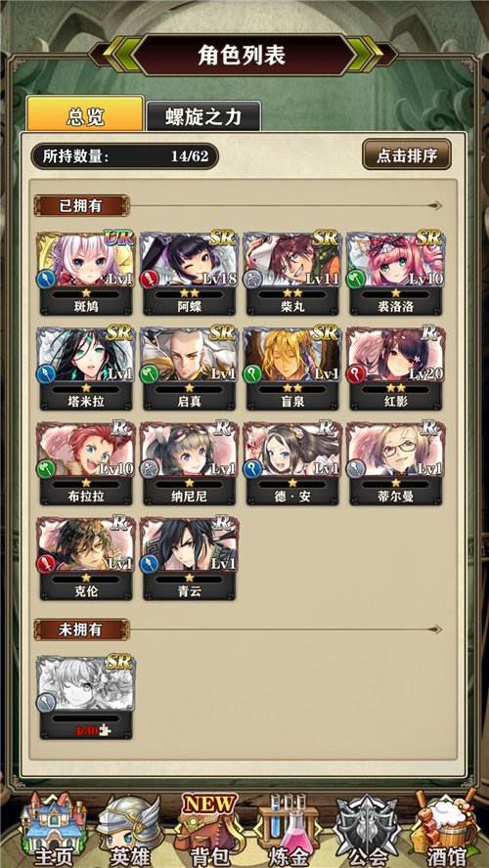Open the unowned grayscale SR character card
The width and height of the screenshot is (489, 868).
click(x=86, y=698)
